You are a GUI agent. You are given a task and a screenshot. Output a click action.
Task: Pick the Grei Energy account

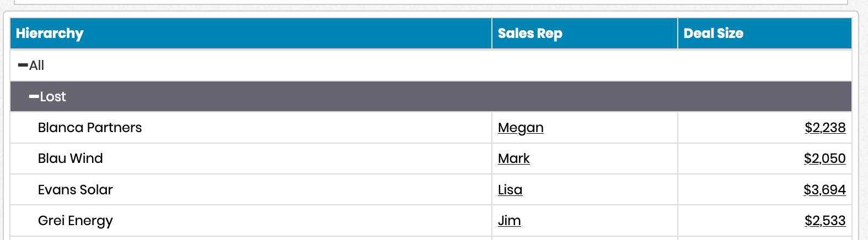pyautogui.click(x=76, y=221)
